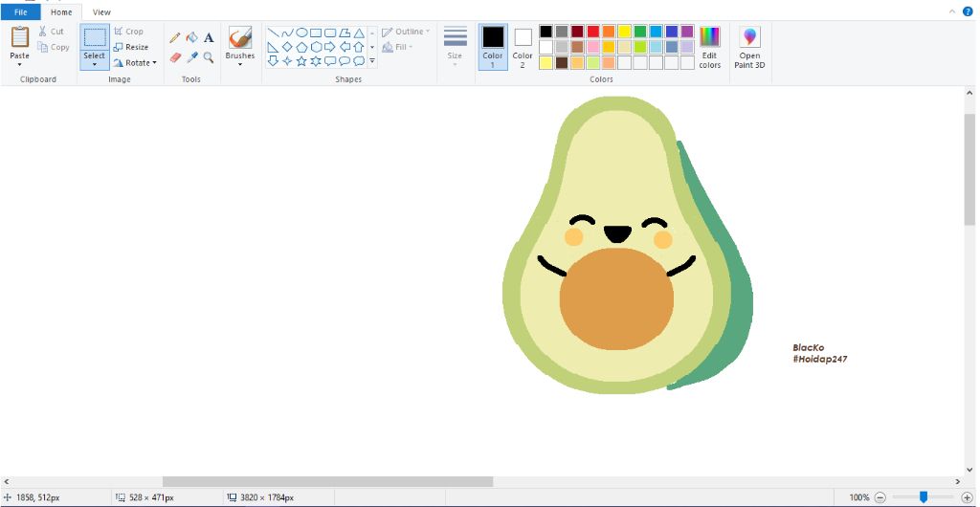Select the Rectangle shape
Screen dimensions: 980x507
pyautogui.click(x=316, y=33)
